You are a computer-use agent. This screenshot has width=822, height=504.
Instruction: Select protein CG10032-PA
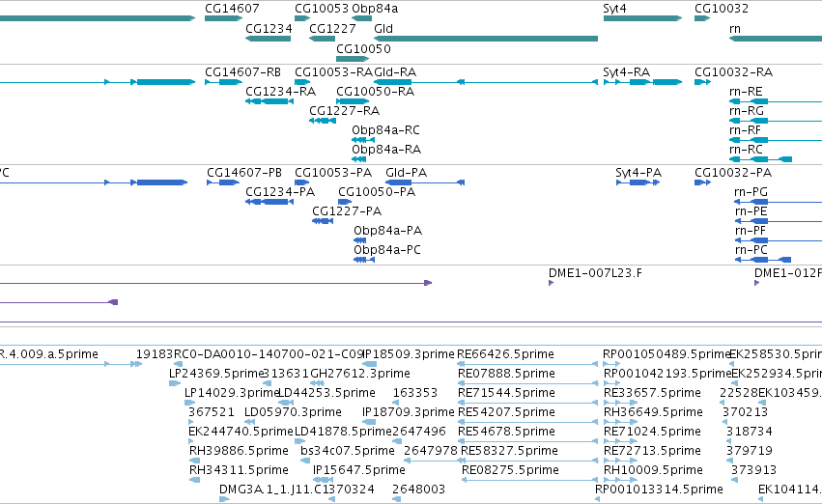point(733,173)
